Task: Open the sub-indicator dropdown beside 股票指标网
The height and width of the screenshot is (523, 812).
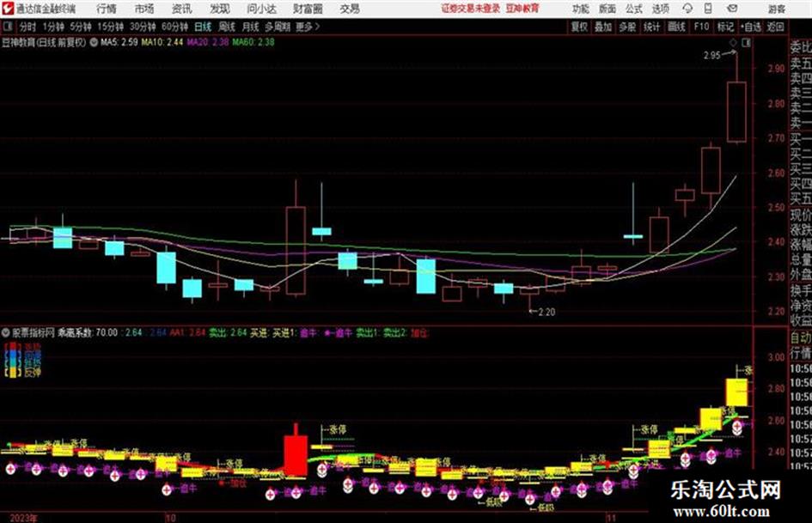Action: tap(6, 332)
